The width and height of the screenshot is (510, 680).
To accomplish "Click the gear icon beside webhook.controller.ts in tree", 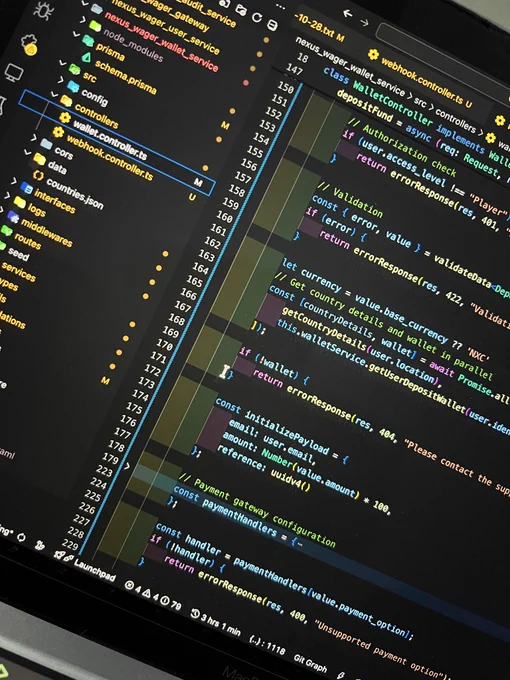I will 58,132.
